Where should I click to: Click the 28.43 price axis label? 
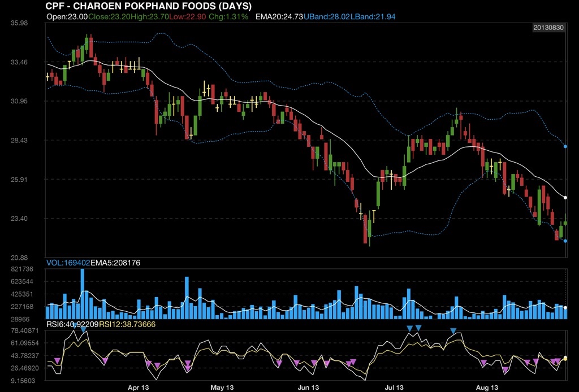[19, 140]
